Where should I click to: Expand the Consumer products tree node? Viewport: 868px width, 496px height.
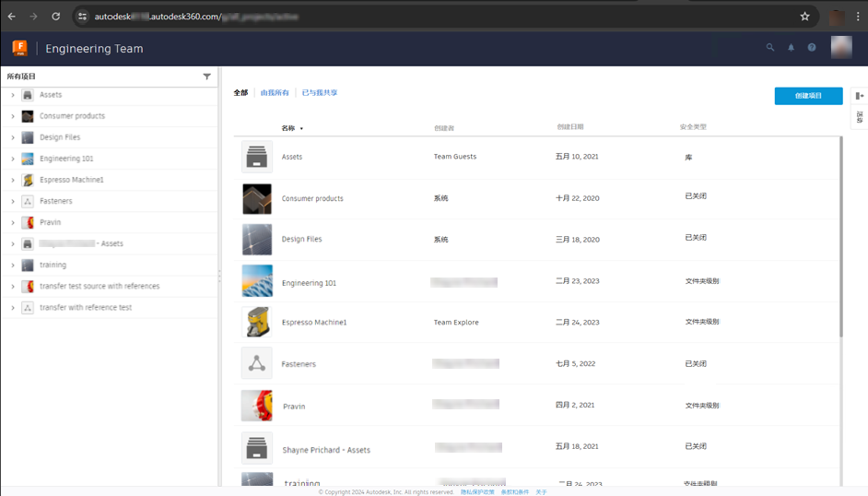(x=13, y=116)
